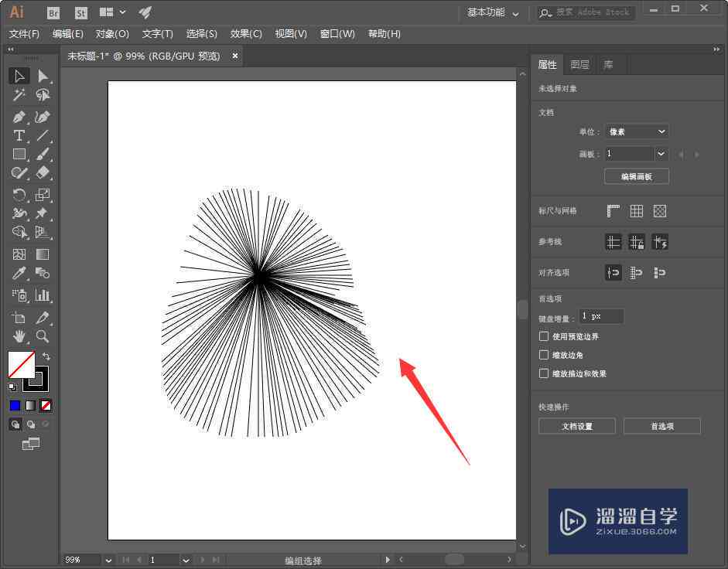
Task: Open the 窗口(W) menu
Action: (x=337, y=34)
